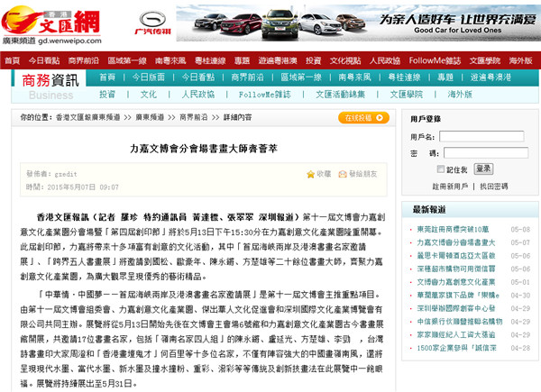The image size is (541, 392).
Task: Open 投資 in the light sub-navigation row
Action: coord(107,94)
